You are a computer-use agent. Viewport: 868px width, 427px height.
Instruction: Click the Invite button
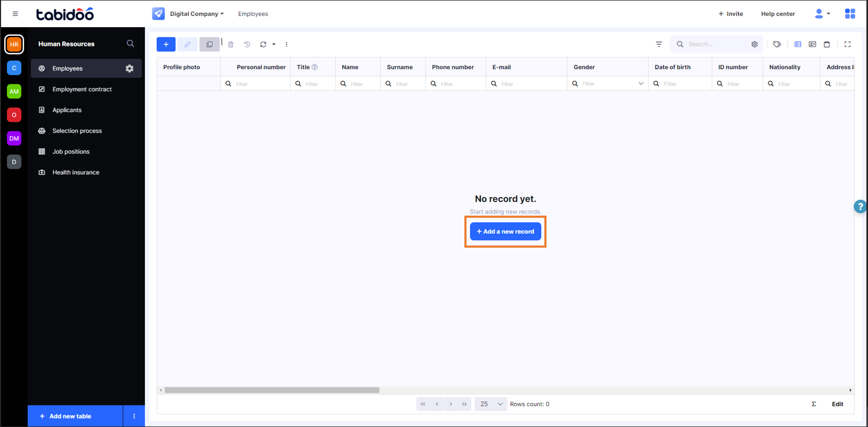(730, 14)
